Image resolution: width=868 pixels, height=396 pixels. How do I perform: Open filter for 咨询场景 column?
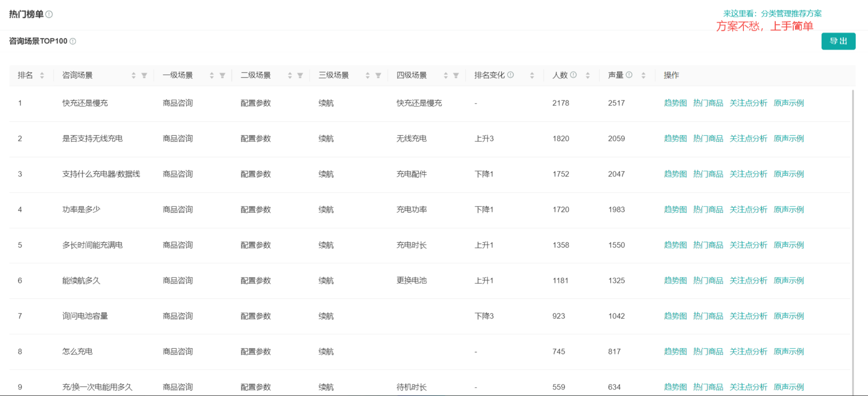144,75
